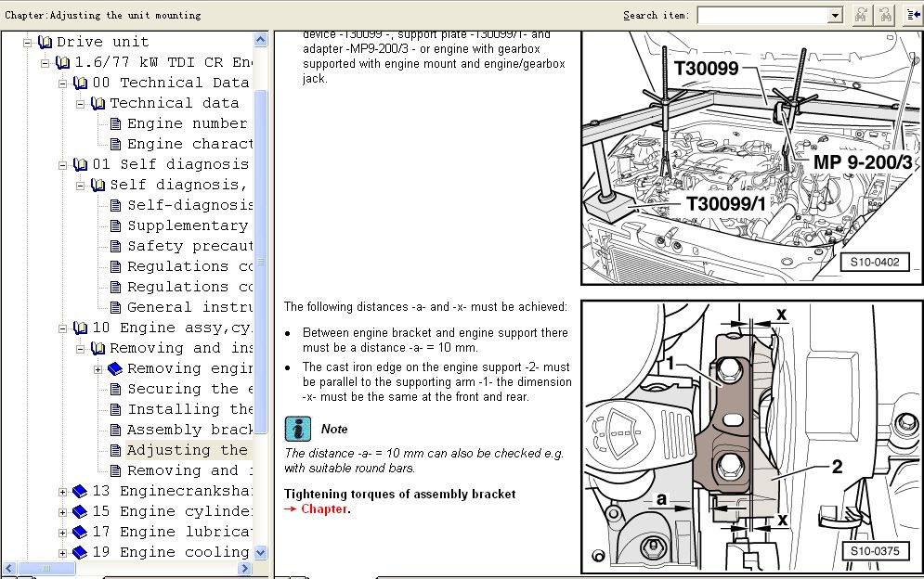Click the rightmost toolbar icon with arrow
The width and height of the screenshot is (924, 579).
tap(913, 15)
